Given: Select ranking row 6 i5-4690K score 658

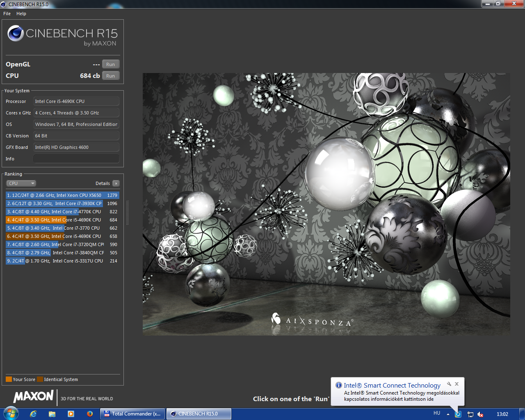Looking at the screenshot, I should [62, 236].
